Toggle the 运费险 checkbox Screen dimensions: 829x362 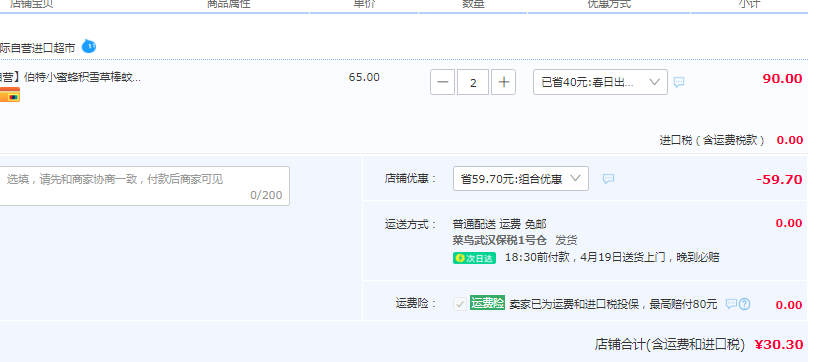coord(460,304)
